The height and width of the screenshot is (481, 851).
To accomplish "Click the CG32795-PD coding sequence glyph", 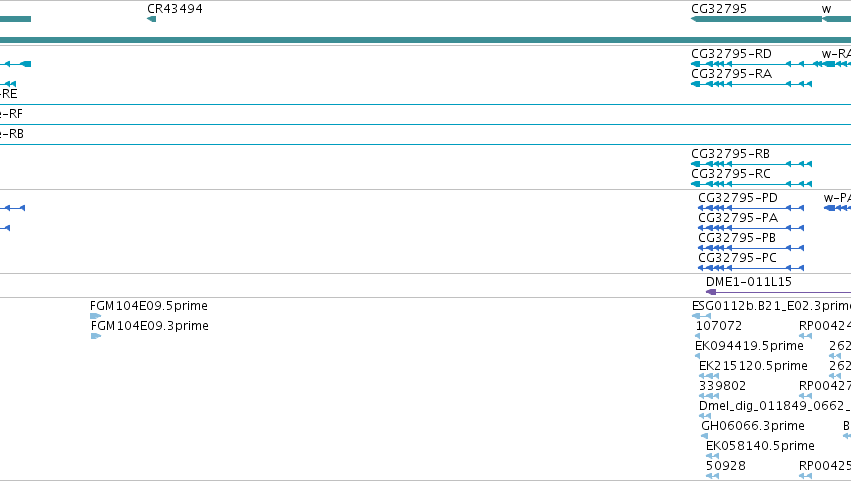I will click(751, 208).
